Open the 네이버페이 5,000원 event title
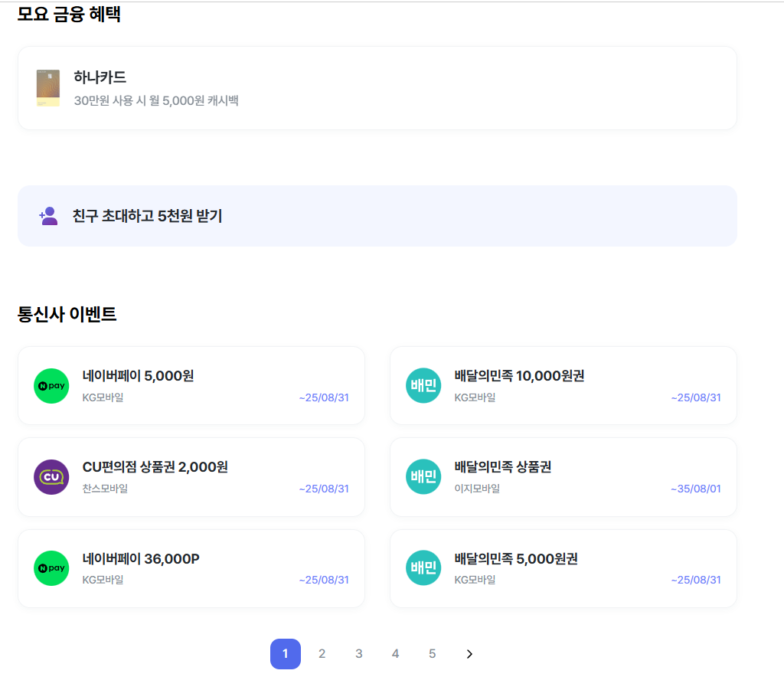The height and width of the screenshot is (690, 784). tap(138, 376)
